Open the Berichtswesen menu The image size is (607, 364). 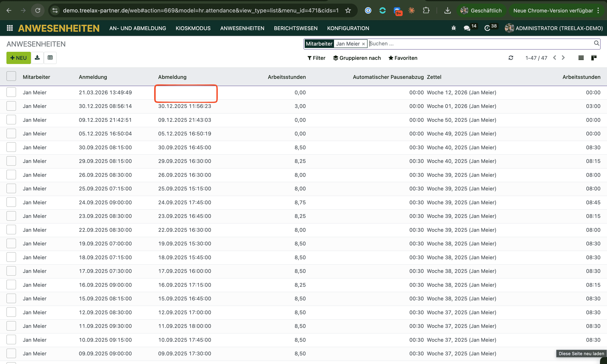pos(296,28)
